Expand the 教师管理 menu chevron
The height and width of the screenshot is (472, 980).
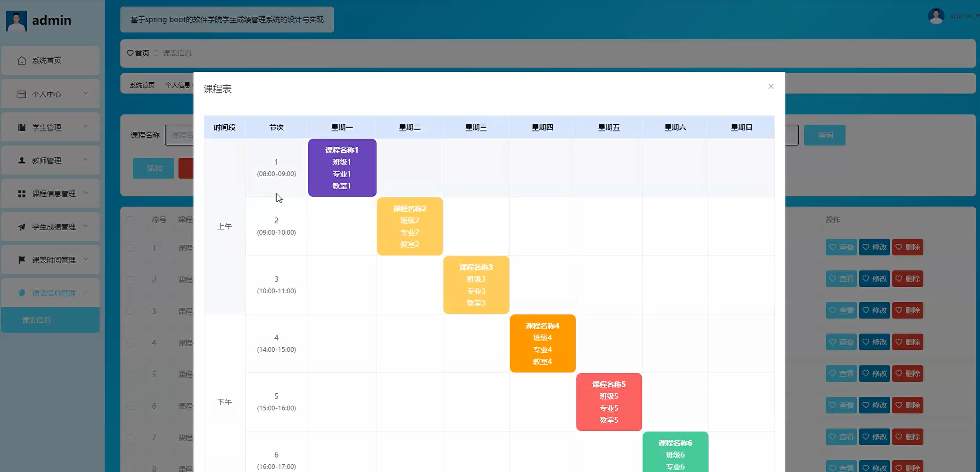[x=86, y=159]
